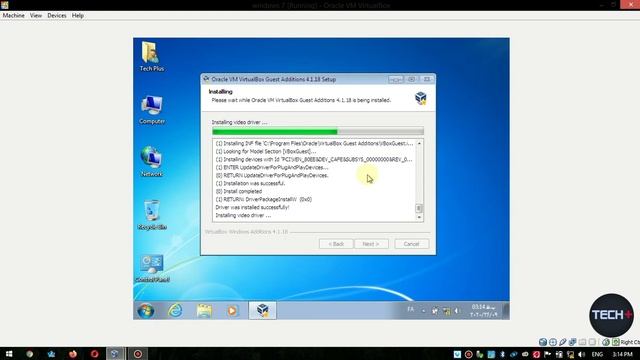Viewport: 640px width, 360px height.
Task: Click the installation progress bar
Action: [x=318, y=131]
